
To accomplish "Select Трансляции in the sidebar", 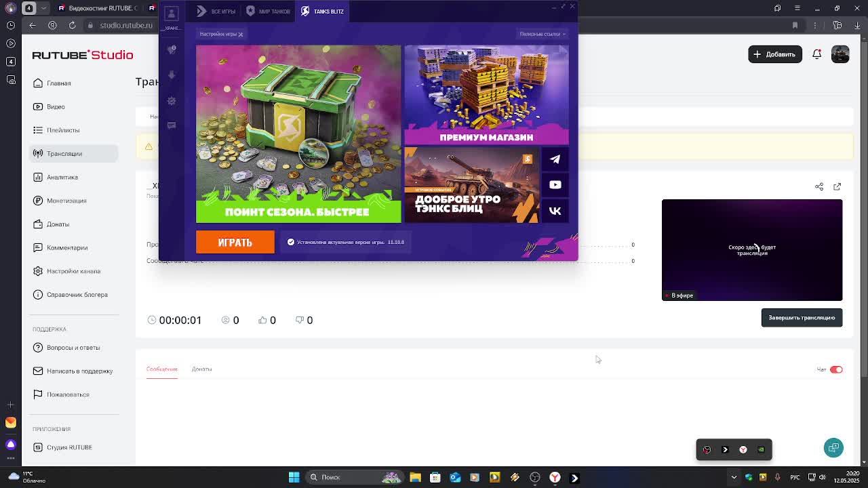I will coord(73,153).
